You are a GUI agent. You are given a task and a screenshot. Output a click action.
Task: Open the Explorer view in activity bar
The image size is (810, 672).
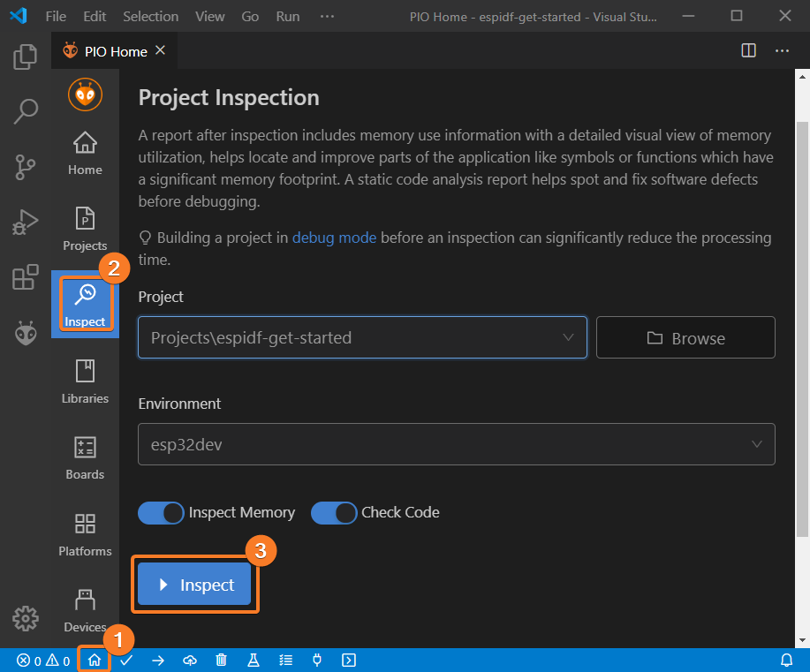point(25,57)
